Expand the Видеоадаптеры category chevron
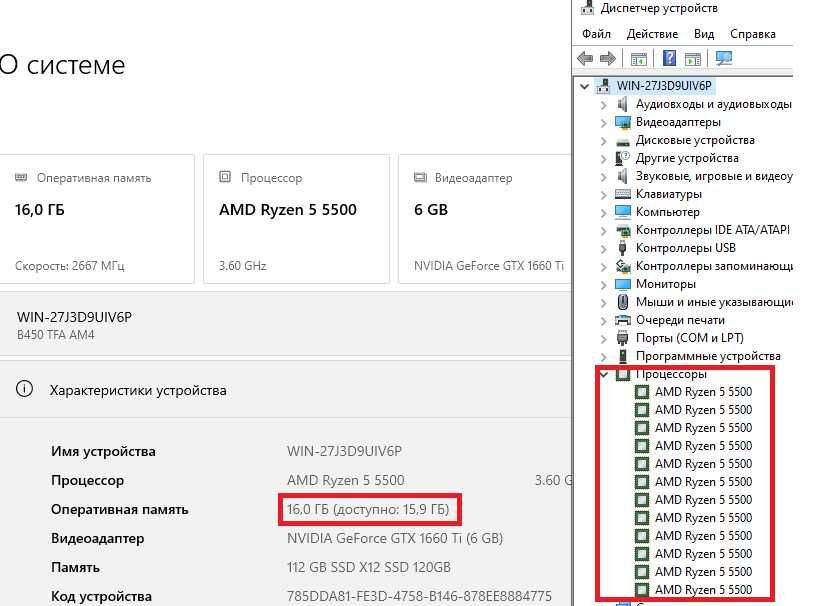This screenshot has width=814, height=606. coord(603,123)
